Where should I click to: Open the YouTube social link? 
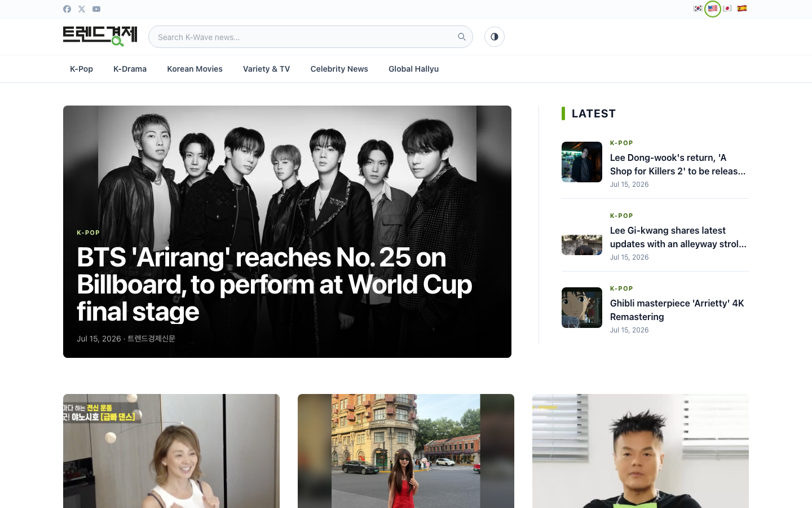coord(96,9)
